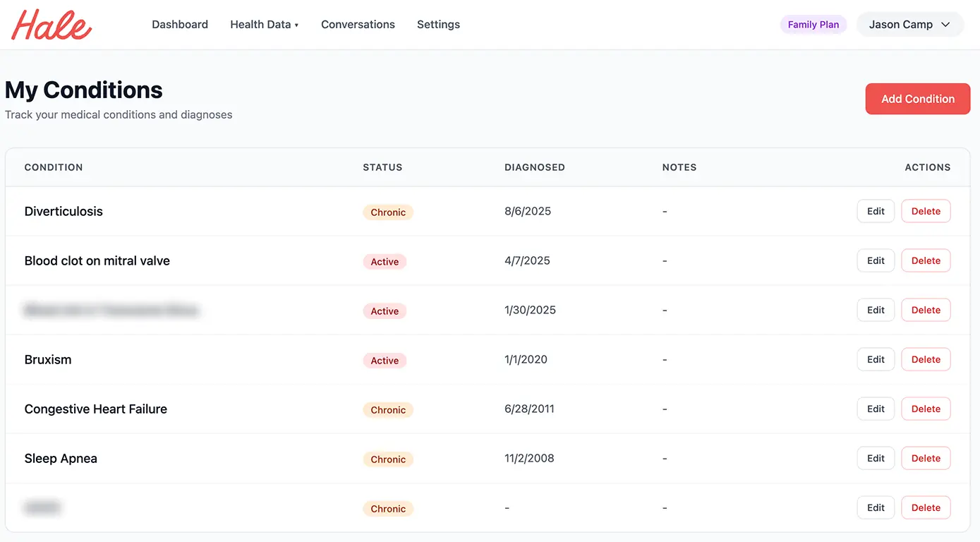Click the Status column header
Screen dimensions: 980x542
coord(382,167)
